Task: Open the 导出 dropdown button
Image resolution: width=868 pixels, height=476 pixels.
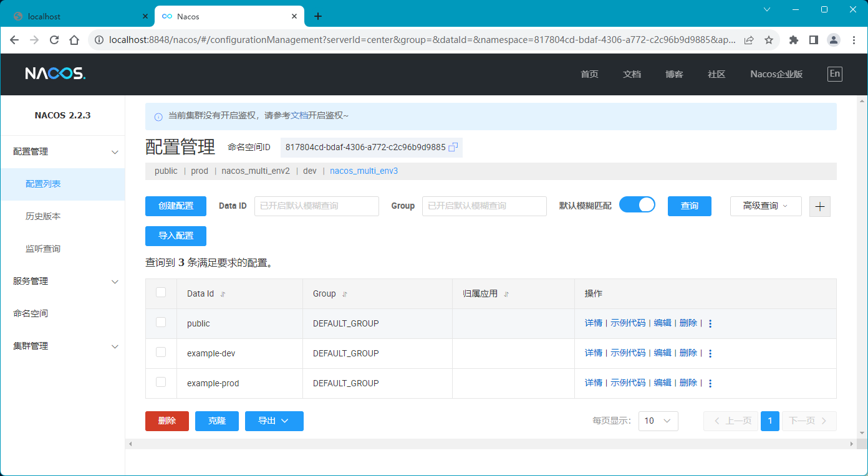Action: [274, 421]
